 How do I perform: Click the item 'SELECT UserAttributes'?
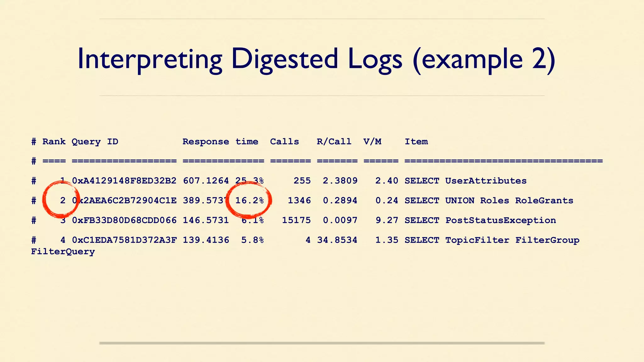pos(466,181)
